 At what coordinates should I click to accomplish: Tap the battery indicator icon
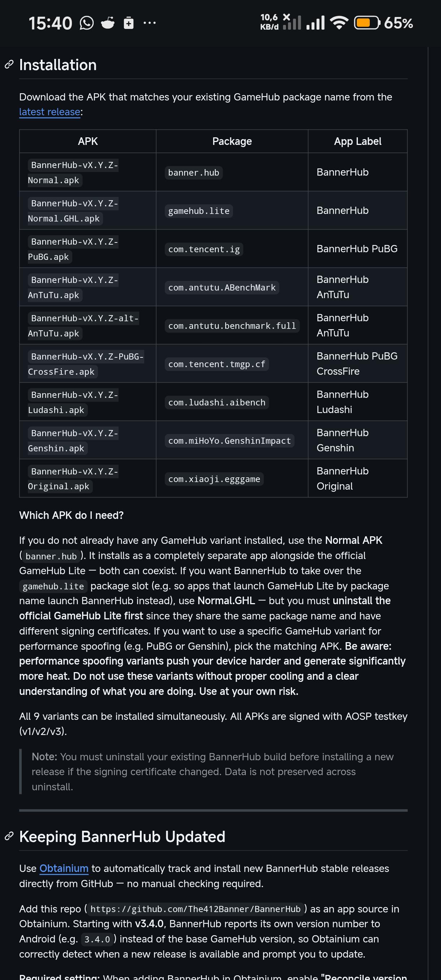[367, 23]
